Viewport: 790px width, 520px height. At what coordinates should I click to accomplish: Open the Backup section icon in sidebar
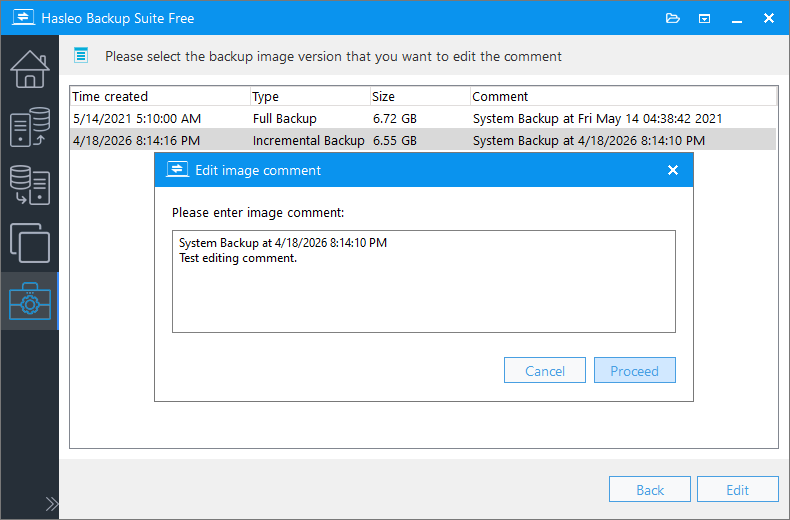(30, 127)
